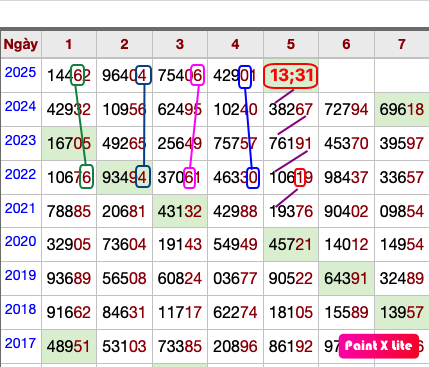This screenshot has width=429, height=367.
Task: Select the 2023 year row link
Action: (x=20, y=140)
